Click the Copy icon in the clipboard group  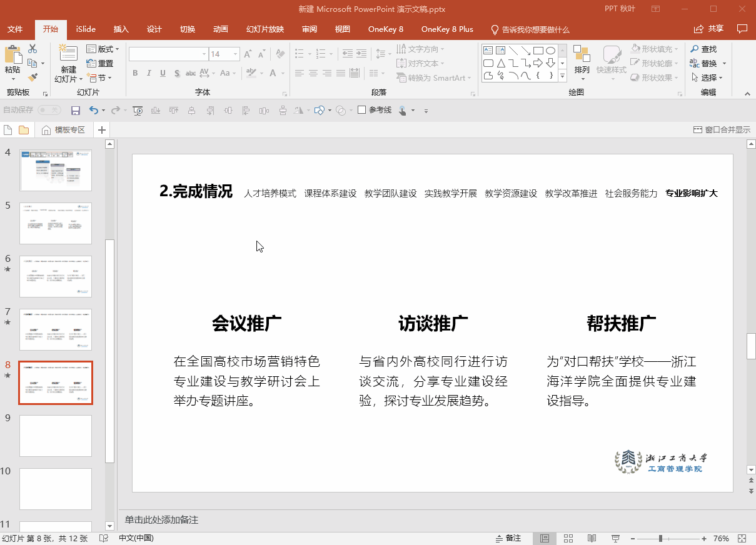(x=33, y=63)
